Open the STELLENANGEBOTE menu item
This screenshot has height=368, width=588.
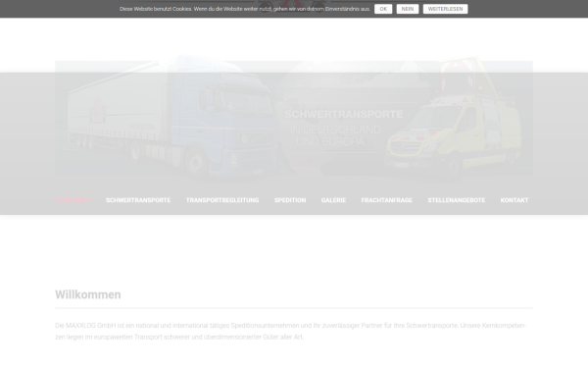pos(457,200)
